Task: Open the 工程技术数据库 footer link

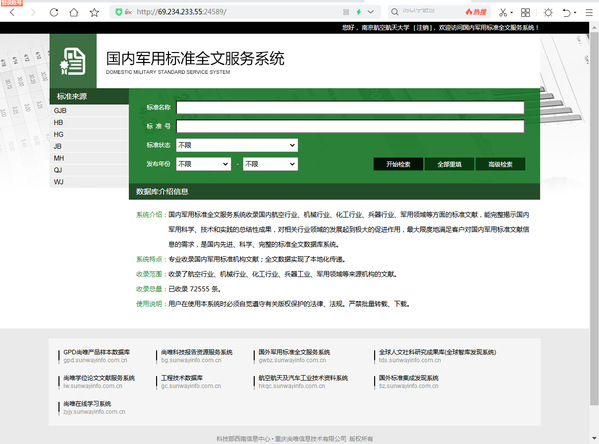Action: click(182, 378)
